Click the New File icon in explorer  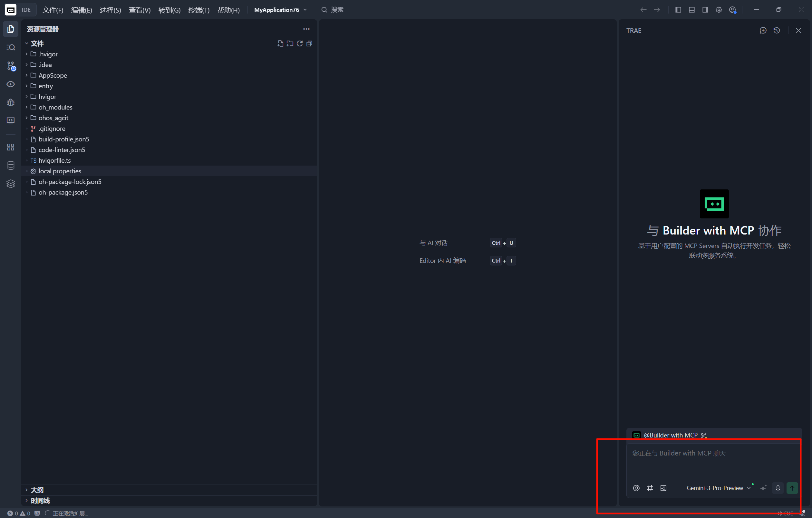point(280,43)
